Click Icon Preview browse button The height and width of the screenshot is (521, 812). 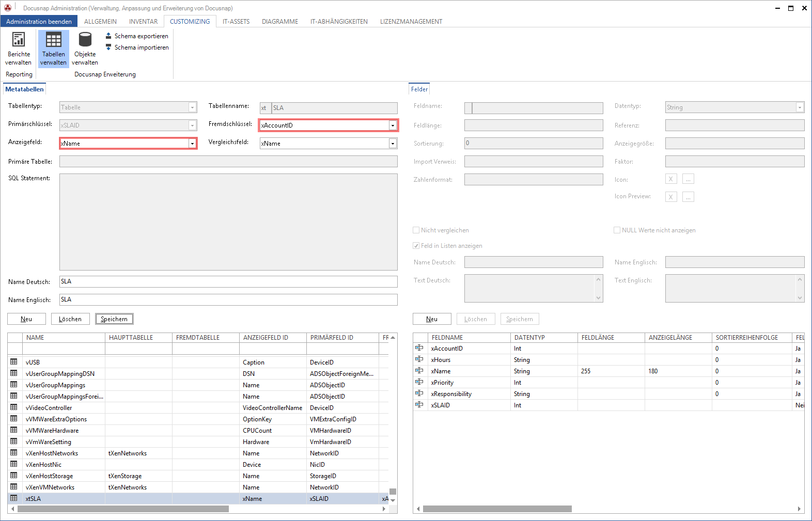[688, 197]
